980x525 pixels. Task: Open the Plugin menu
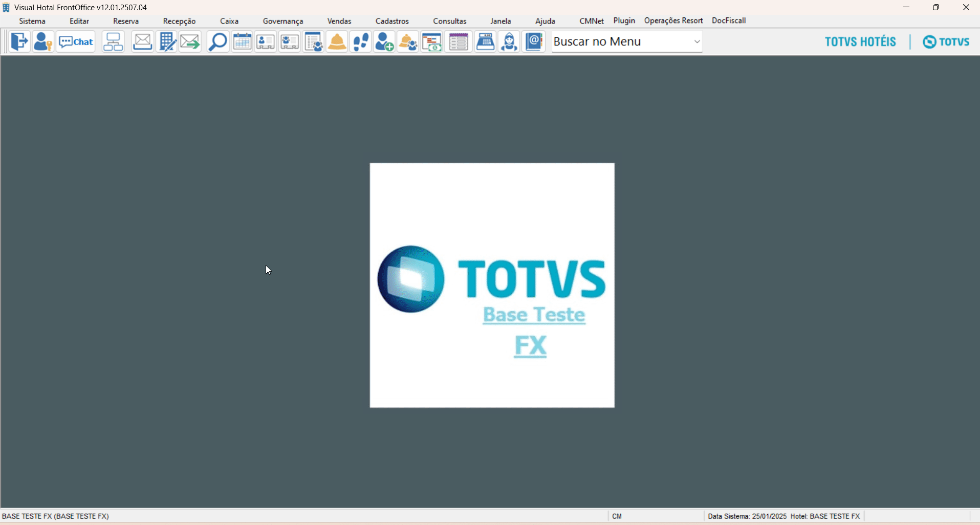coord(624,20)
